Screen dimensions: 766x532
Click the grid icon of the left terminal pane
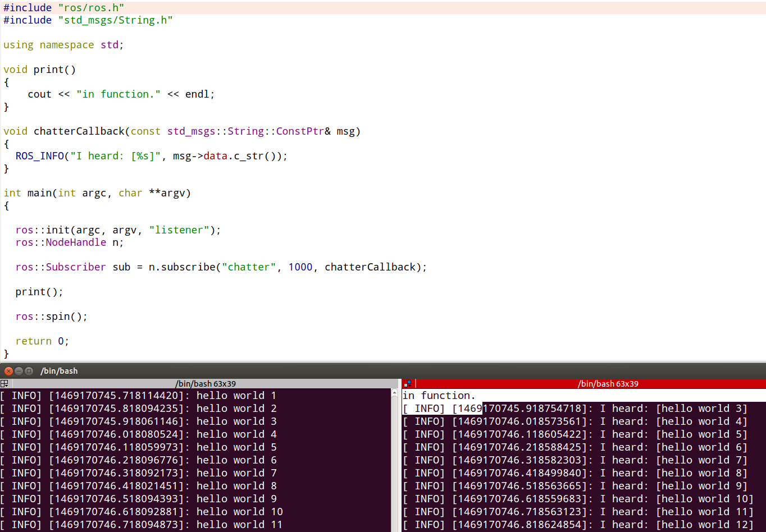click(4, 384)
